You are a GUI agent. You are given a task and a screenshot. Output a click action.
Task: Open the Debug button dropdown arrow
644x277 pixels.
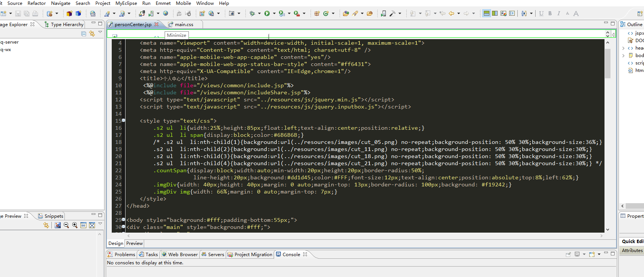(259, 13)
